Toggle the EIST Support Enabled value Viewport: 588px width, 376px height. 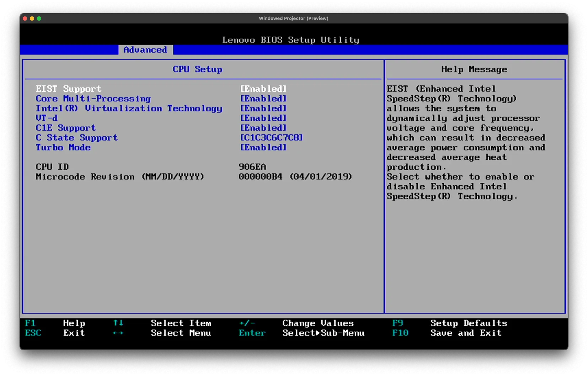[x=263, y=89]
